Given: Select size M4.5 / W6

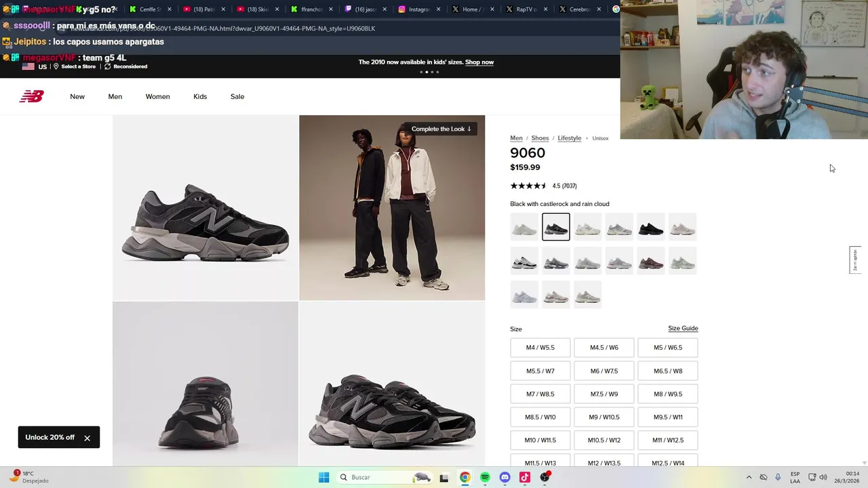Looking at the screenshot, I should point(604,348).
